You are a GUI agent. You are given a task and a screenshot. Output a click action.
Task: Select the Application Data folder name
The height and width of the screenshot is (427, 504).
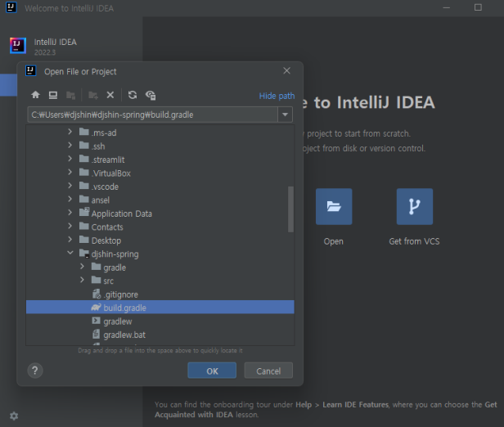[x=121, y=213]
